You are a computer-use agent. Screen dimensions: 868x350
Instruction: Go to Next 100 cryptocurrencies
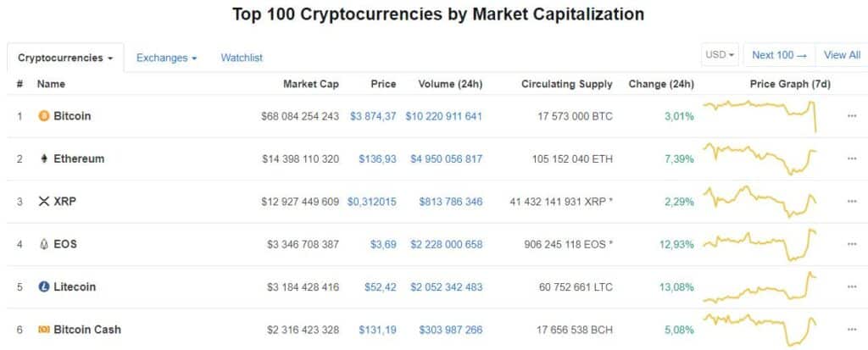coord(779,55)
